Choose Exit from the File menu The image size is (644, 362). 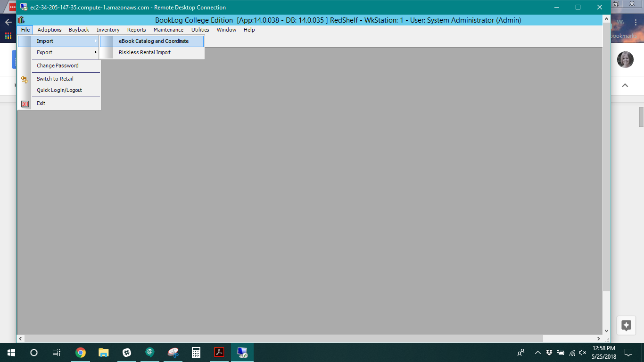point(58,103)
